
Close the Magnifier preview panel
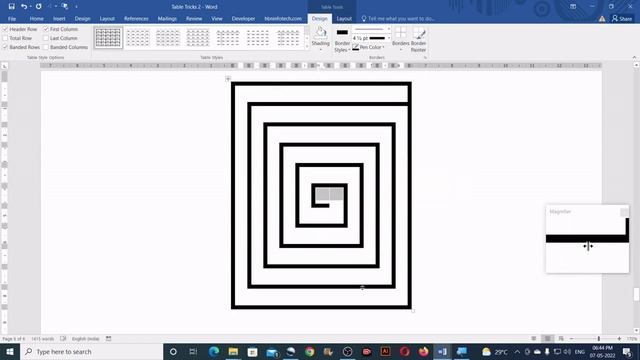click(x=624, y=211)
